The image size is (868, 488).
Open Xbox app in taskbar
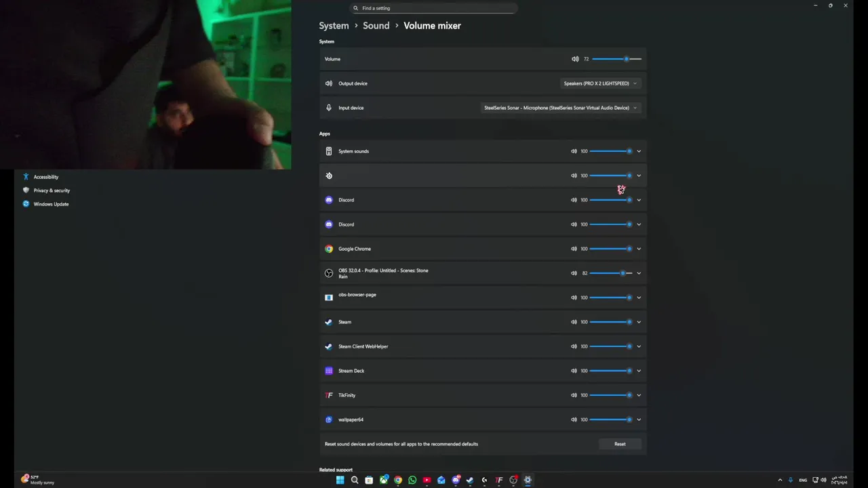coord(384,480)
